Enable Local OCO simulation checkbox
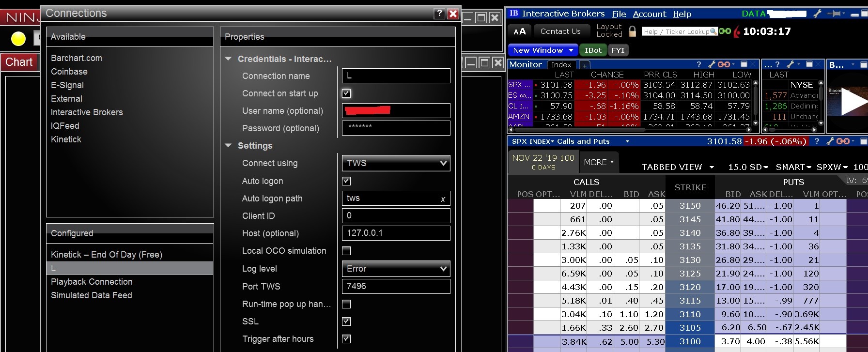Image resolution: width=868 pixels, height=352 pixels. coord(346,251)
